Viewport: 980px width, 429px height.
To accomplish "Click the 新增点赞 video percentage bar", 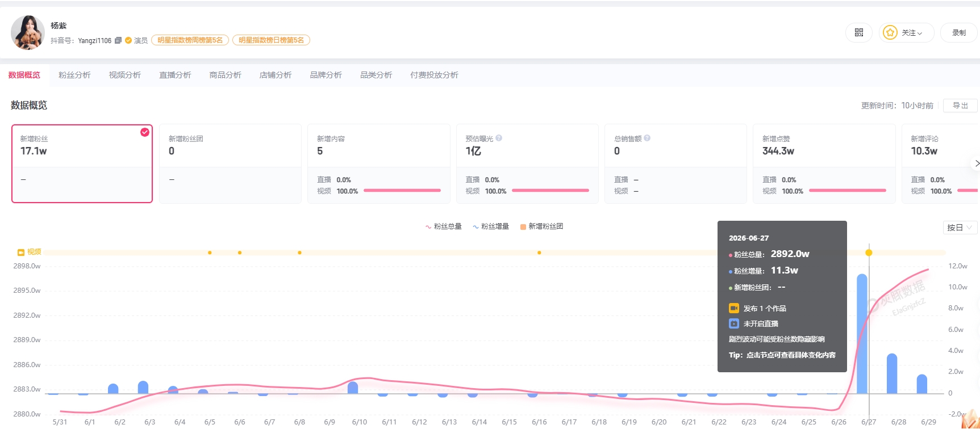I will tap(848, 191).
